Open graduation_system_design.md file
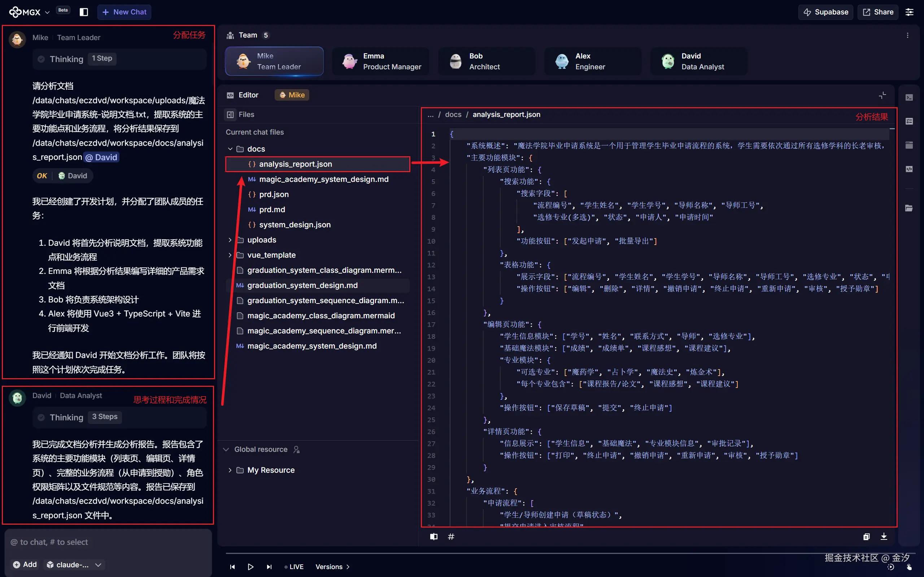The image size is (924, 577). 318,285
